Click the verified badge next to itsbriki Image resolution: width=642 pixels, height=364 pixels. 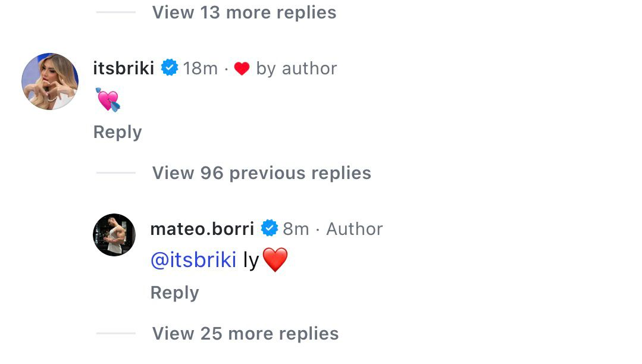pyautogui.click(x=170, y=68)
